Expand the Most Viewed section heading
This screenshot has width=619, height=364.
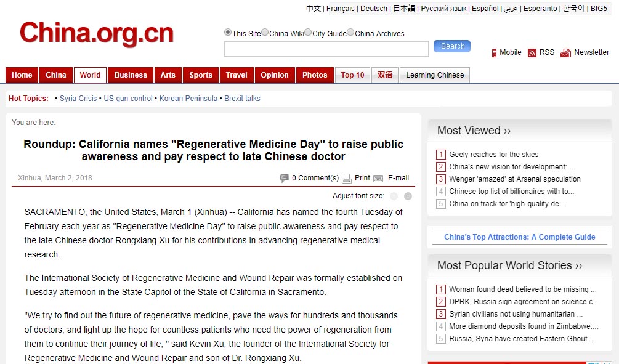coord(474,131)
